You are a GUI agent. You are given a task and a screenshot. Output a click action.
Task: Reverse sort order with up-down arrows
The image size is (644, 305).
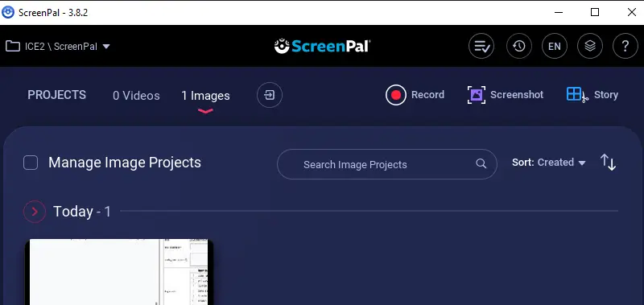click(x=609, y=162)
